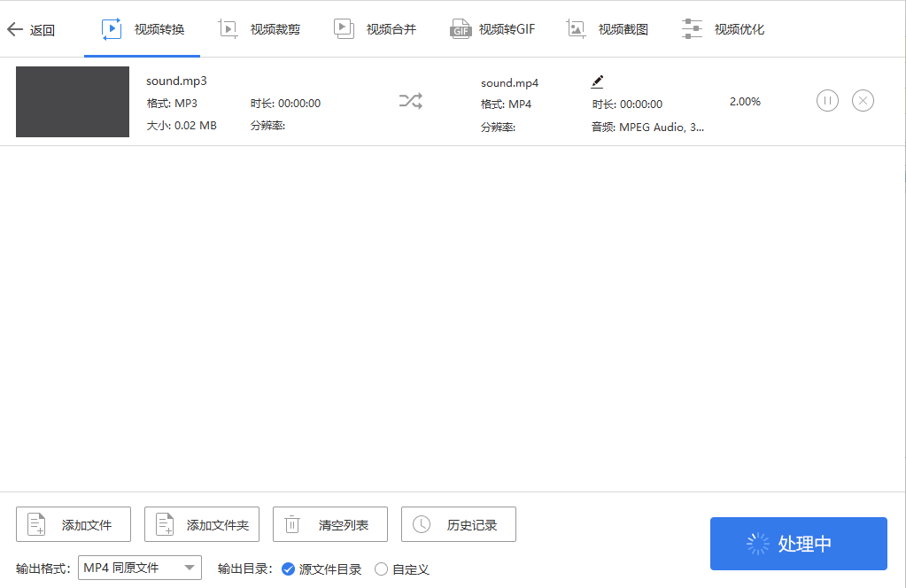This screenshot has height=588, width=906.
Task: Click the 大小: 0.02 MB text
Action: coord(182,126)
